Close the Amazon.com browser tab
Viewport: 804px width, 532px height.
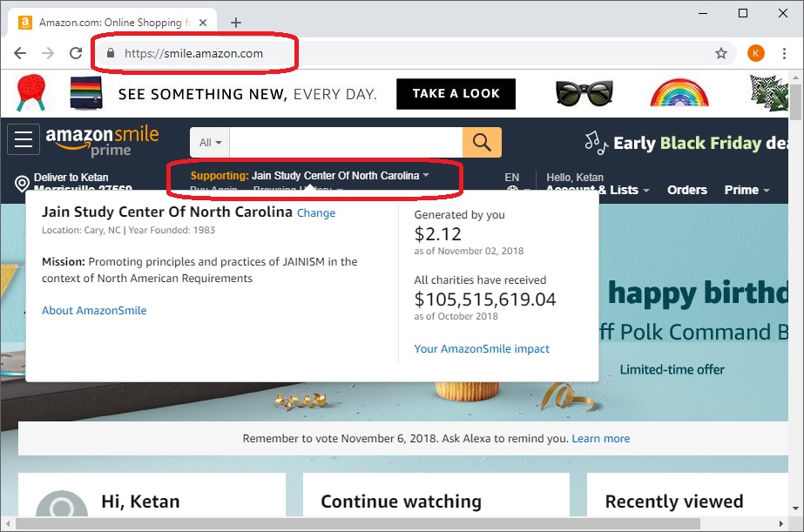203,23
